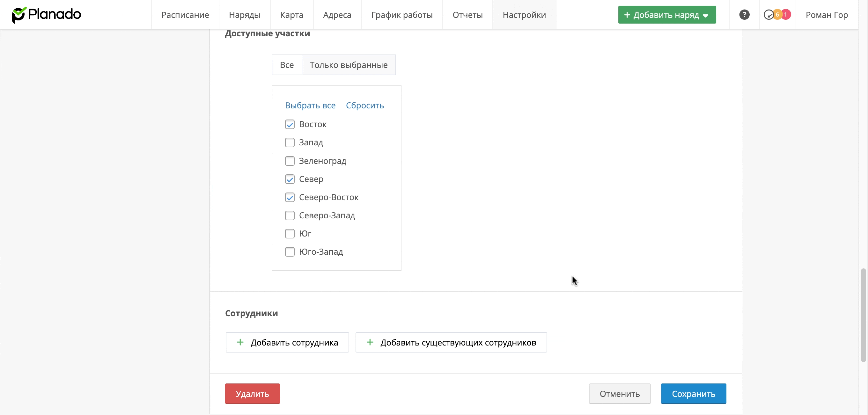Click the Добавить наряд button
The image size is (868, 415).
pyautogui.click(x=667, y=15)
